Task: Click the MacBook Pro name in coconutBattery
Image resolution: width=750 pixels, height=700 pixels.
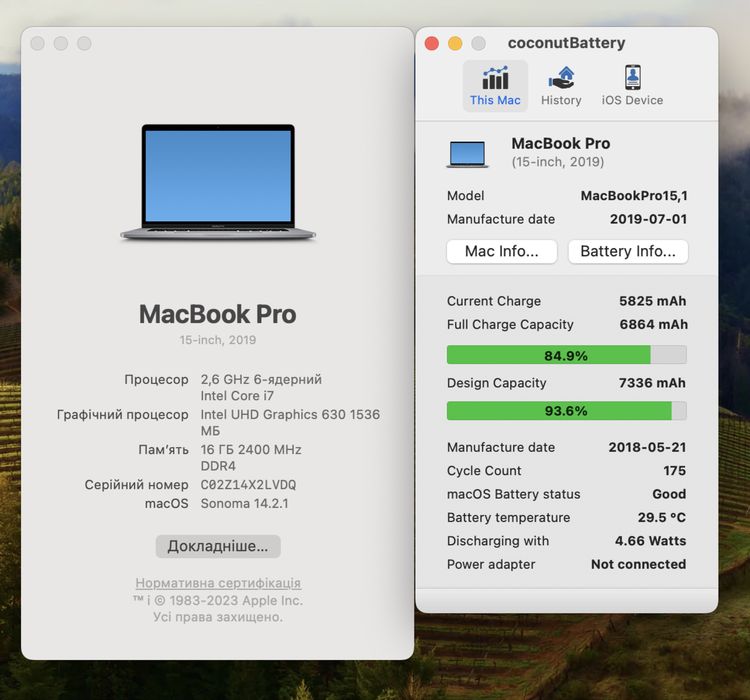Action: [x=561, y=143]
